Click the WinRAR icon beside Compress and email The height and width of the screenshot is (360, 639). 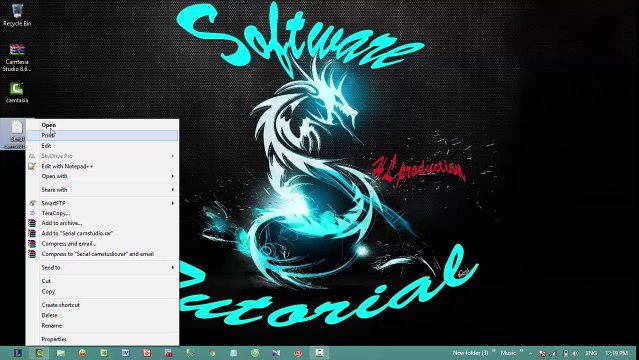(32, 244)
